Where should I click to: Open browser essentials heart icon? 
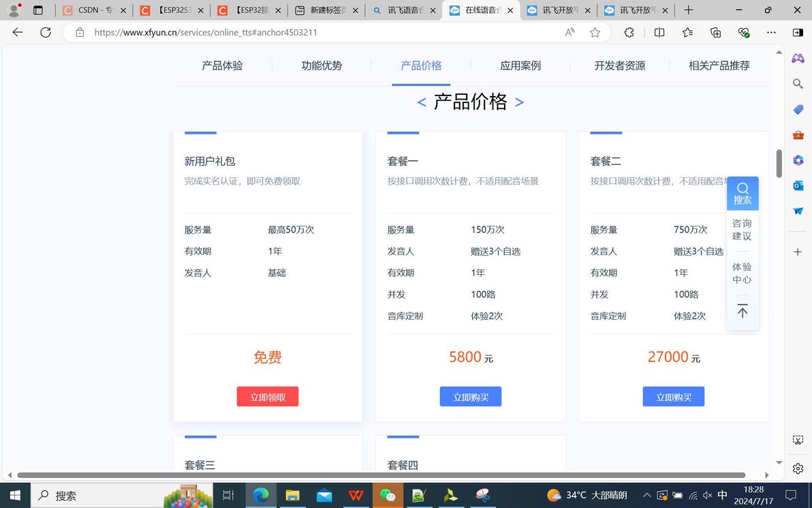tap(744, 32)
